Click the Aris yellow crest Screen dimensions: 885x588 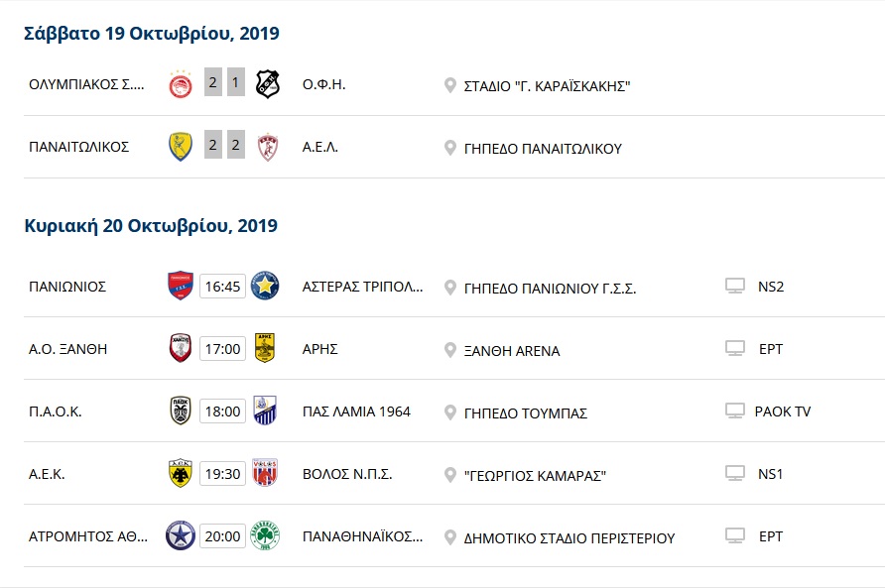click(265, 348)
